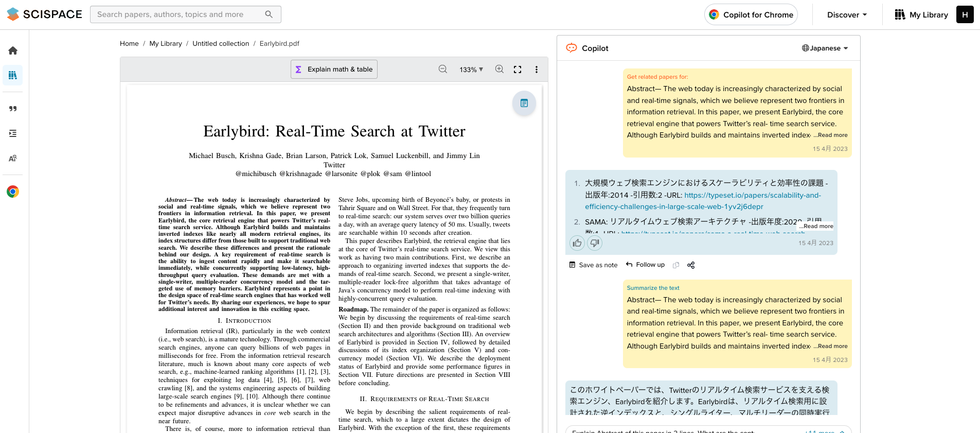Image resolution: width=980 pixels, height=433 pixels.
Task: Enter fullscreen mode for the PDF
Action: (518, 70)
